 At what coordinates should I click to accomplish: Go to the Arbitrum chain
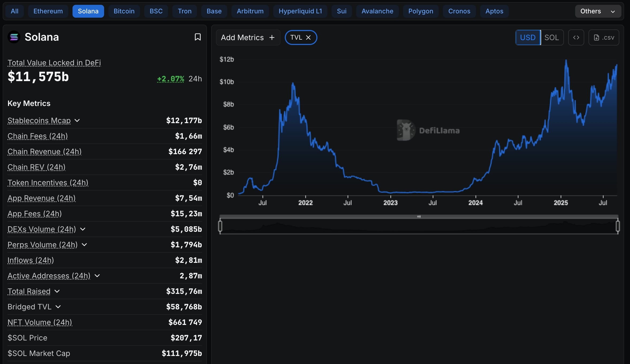tap(250, 11)
